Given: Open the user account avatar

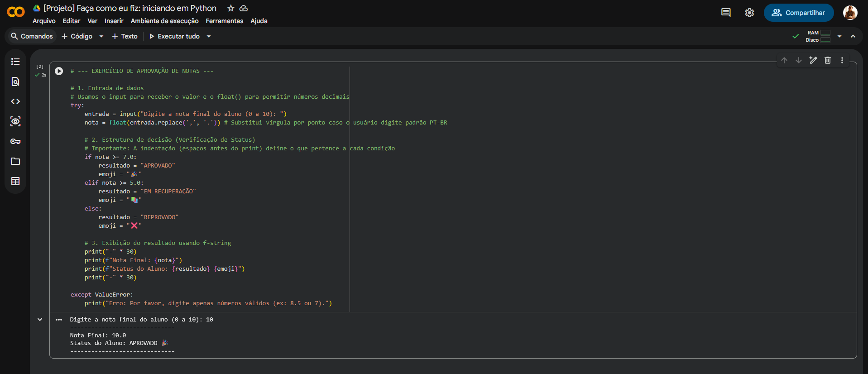Looking at the screenshot, I should (850, 13).
